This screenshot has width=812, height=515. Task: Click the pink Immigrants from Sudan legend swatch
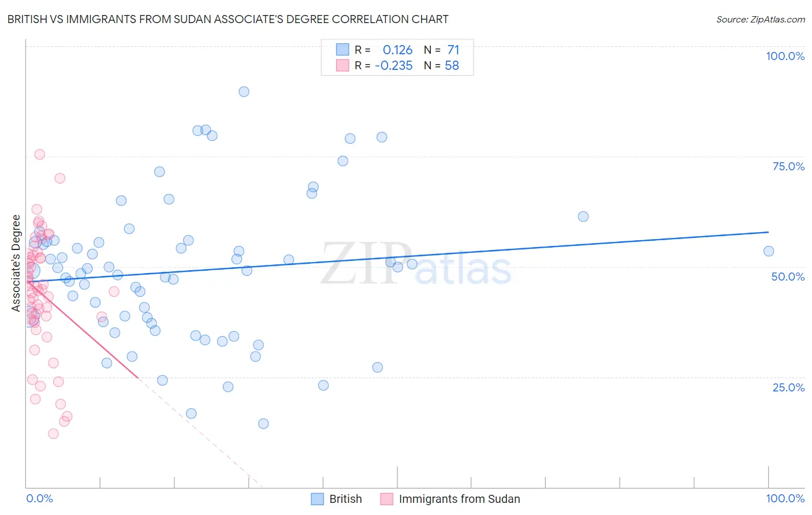pos(386,499)
